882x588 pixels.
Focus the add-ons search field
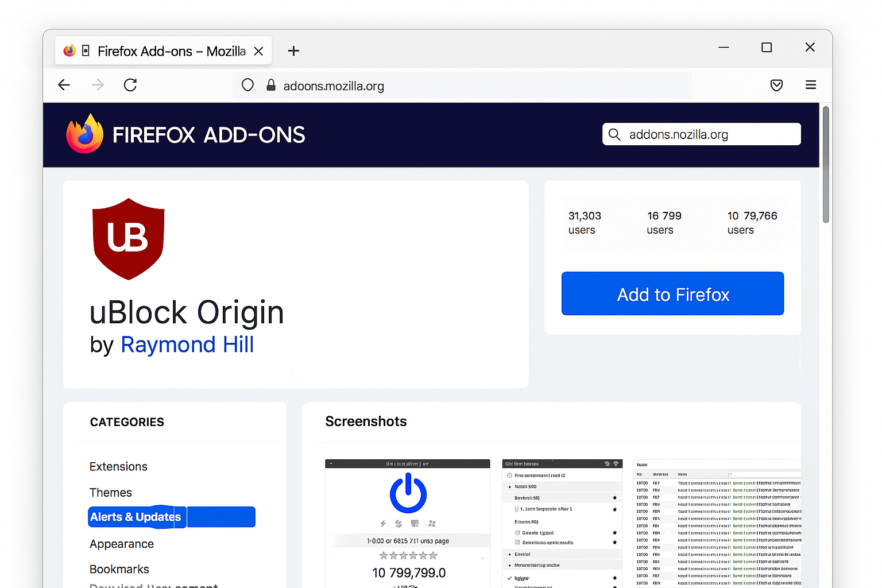(x=701, y=134)
